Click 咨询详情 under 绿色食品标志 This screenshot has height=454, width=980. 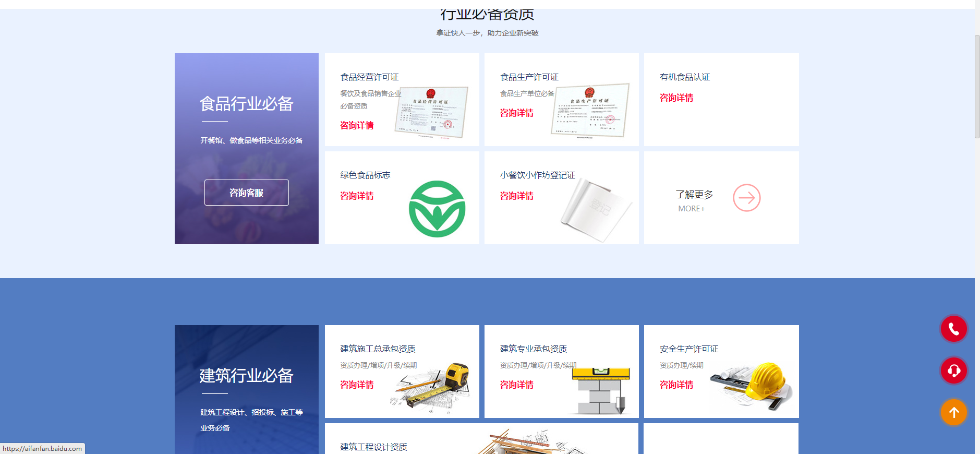[x=357, y=196]
